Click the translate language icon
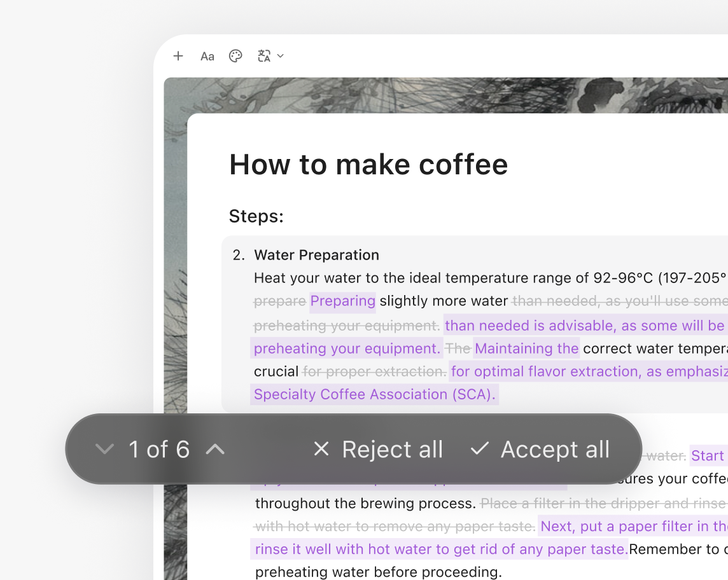The height and width of the screenshot is (580, 728). pos(264,56)
